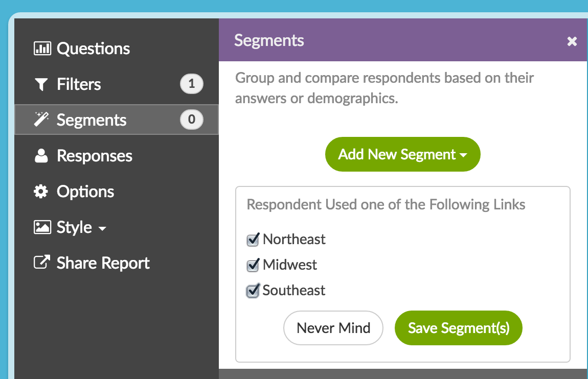Expand the Style menu caret
Screen dimensions: 588x379
(x=102, y=228)
